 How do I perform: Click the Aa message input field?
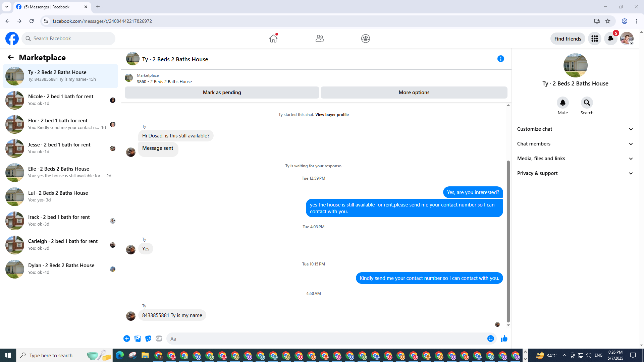tap(325, 339)
